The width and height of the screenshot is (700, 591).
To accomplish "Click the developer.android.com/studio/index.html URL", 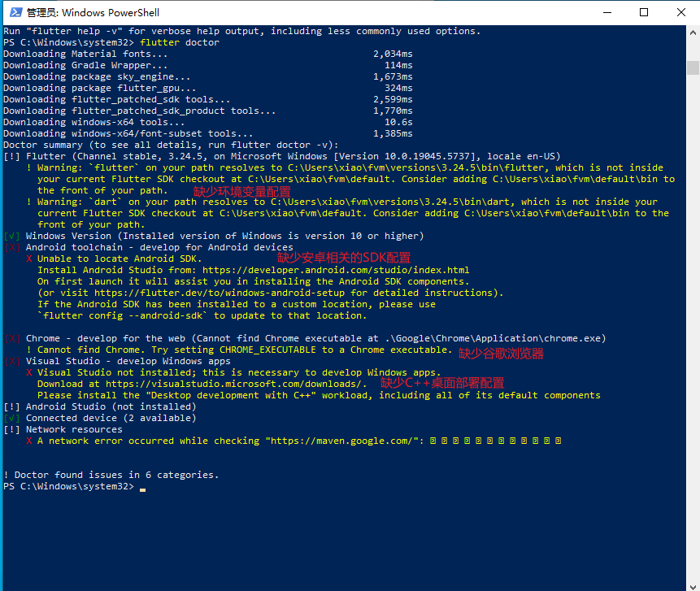I will point(336,270).
